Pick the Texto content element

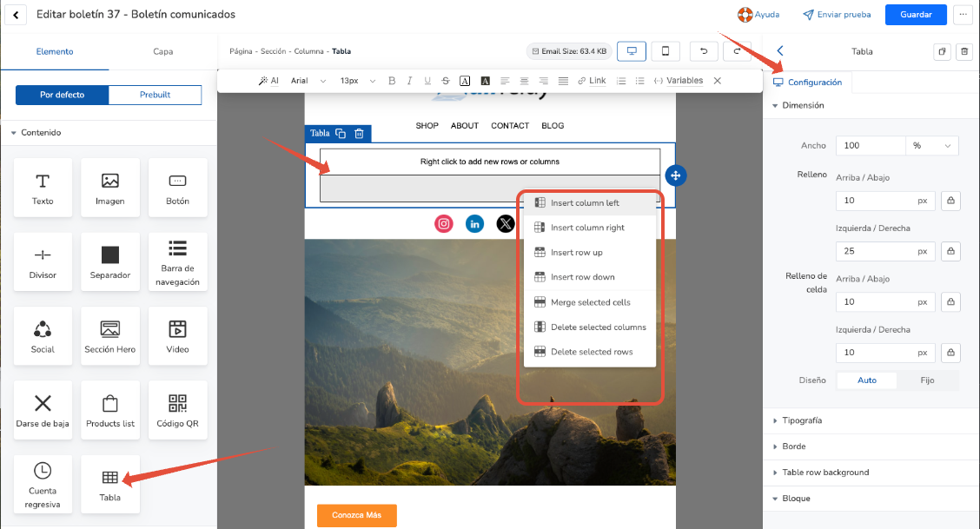43,188
